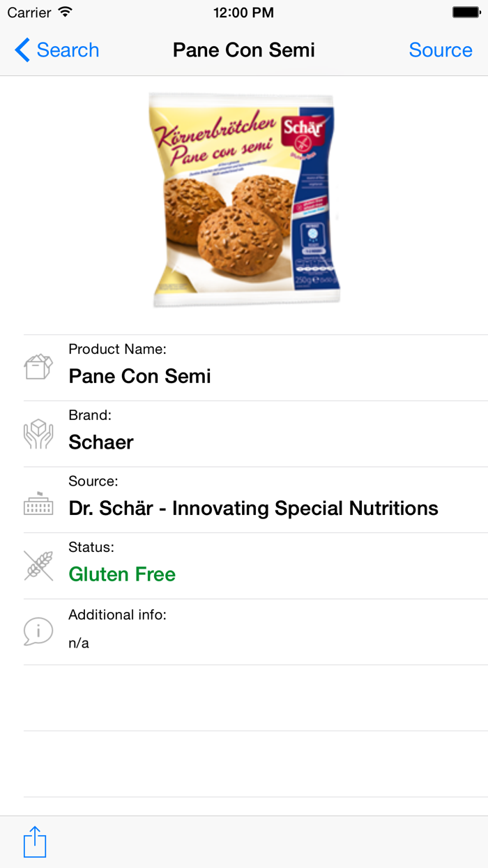Tap the product box icon beside Product Name
Viewport: 488px width, 868px height.
[x=38, y=366]
